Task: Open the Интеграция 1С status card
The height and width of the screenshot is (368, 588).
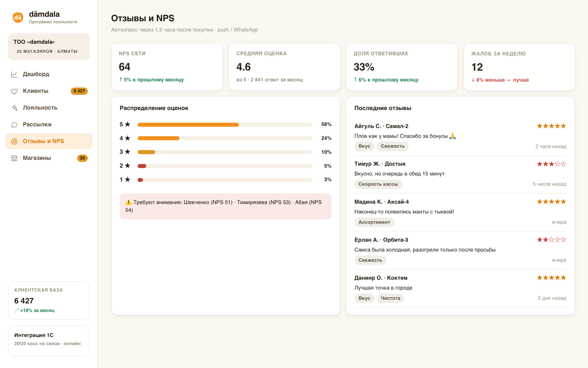Action: click(x=49, y=341)
